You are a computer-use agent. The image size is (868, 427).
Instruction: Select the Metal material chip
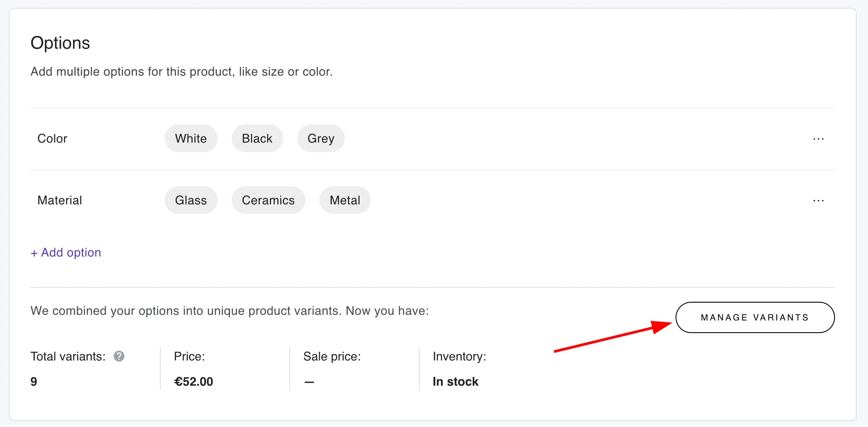[x=345, y=200]
